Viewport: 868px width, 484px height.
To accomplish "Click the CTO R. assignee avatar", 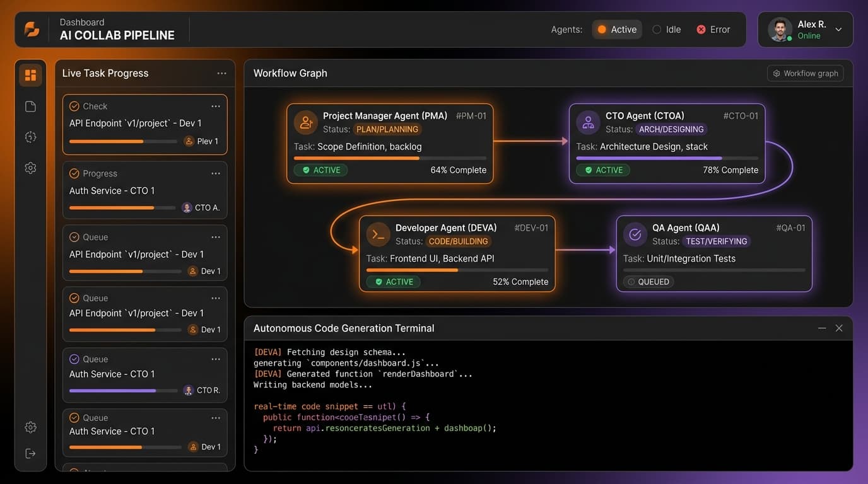I will tap(188, 390).
